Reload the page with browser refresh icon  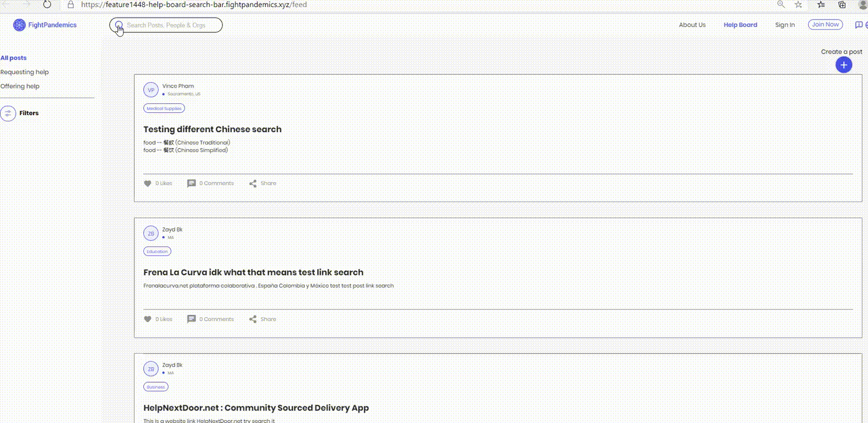click(x=47, y=4)
